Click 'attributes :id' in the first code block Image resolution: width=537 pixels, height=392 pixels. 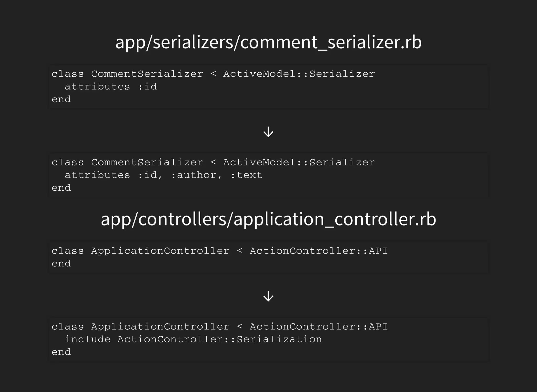[110, 87]
